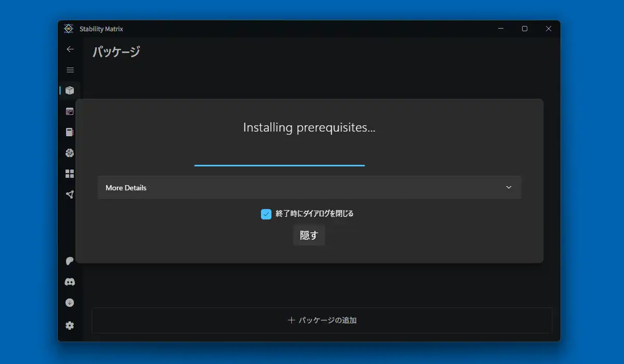Uncheck the 終了時にダイアログを閉じる checkbox
The image size is (624, 364).
[x=266, y=214]
